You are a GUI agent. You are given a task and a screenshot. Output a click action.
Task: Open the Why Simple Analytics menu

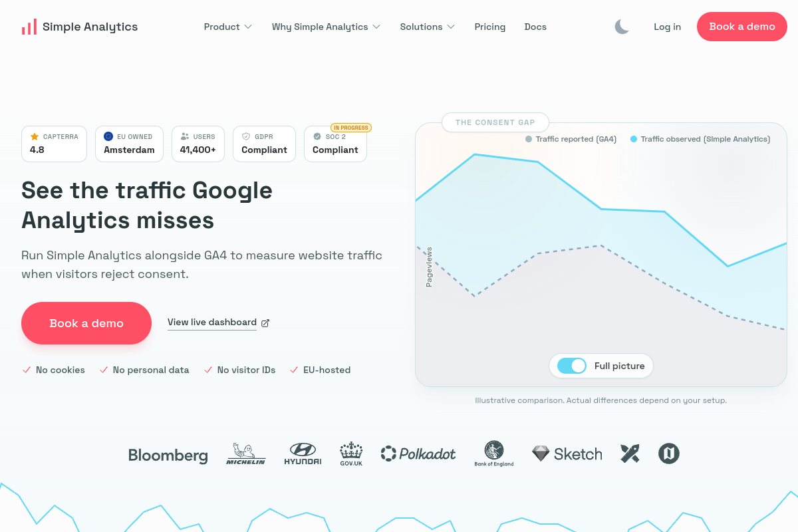(x=326, y=27)
